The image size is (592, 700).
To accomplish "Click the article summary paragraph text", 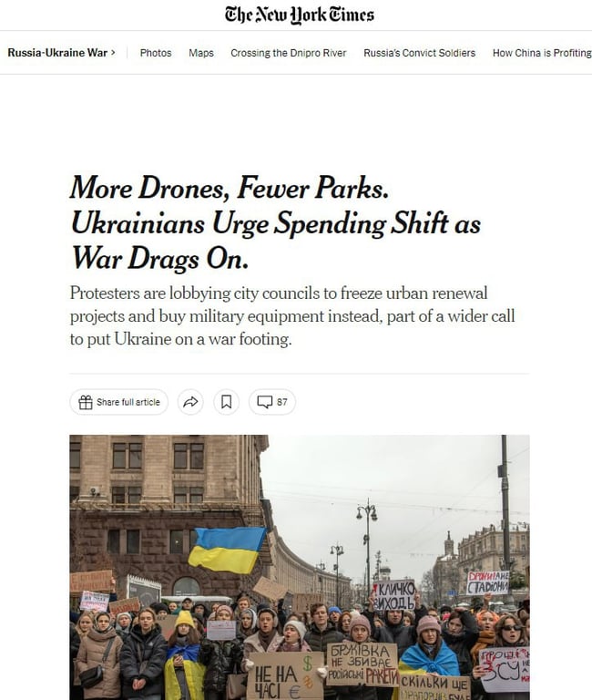I will [x=292, y=316].
